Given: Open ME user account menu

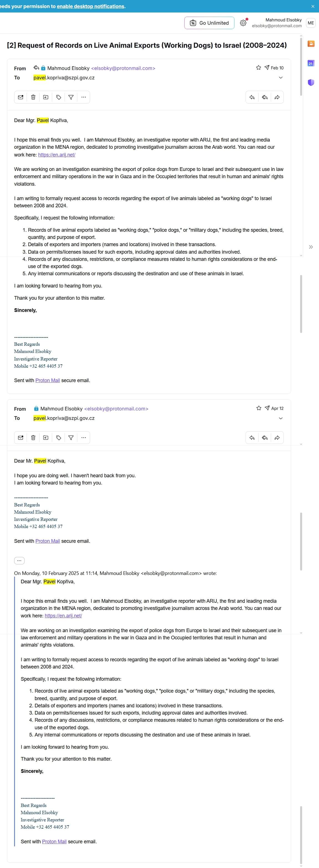Looking at the screenshot, I should [x=311, y=23].
